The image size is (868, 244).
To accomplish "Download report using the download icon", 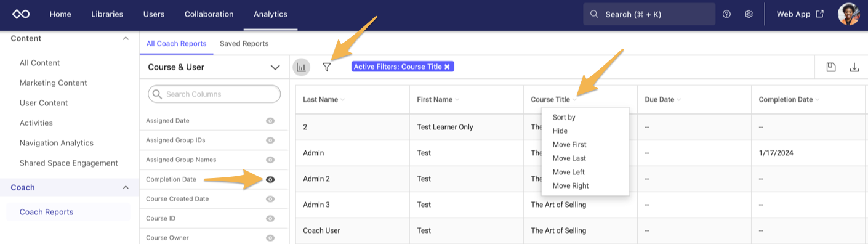I will [x=854, y=67].
